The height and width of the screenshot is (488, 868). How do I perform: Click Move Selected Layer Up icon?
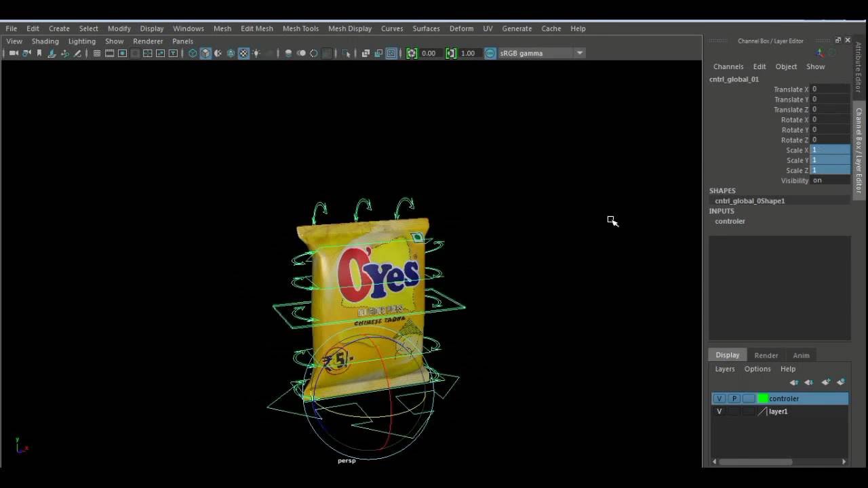tap(794, 382)
